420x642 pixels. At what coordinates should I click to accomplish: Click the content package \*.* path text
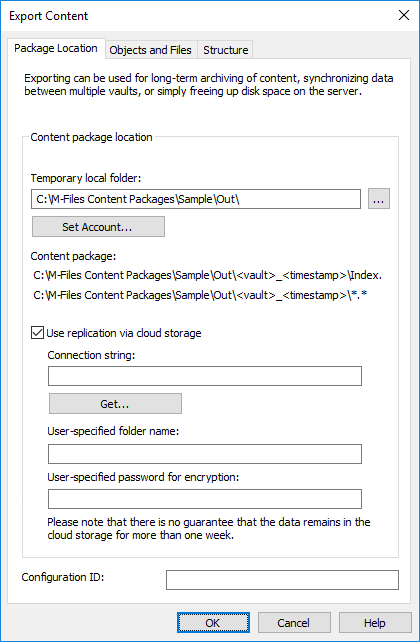200,295
